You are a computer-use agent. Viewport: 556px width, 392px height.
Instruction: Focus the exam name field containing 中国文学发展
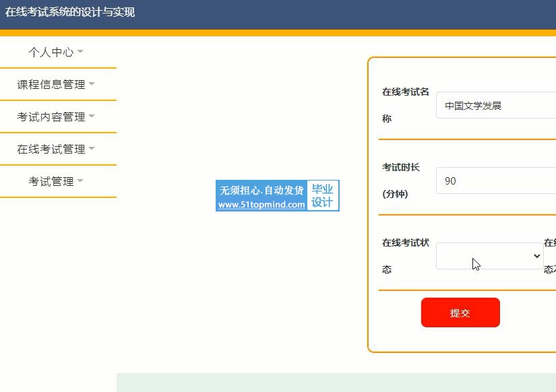tap(496, 106)
